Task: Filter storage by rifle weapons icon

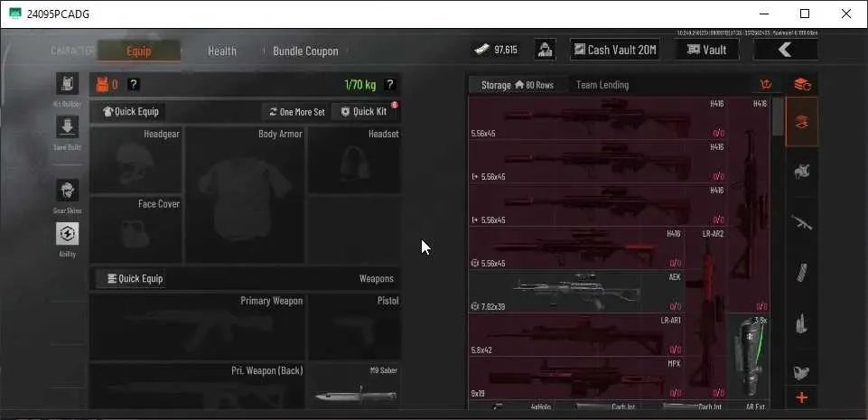Action: [x=801, y=222]
